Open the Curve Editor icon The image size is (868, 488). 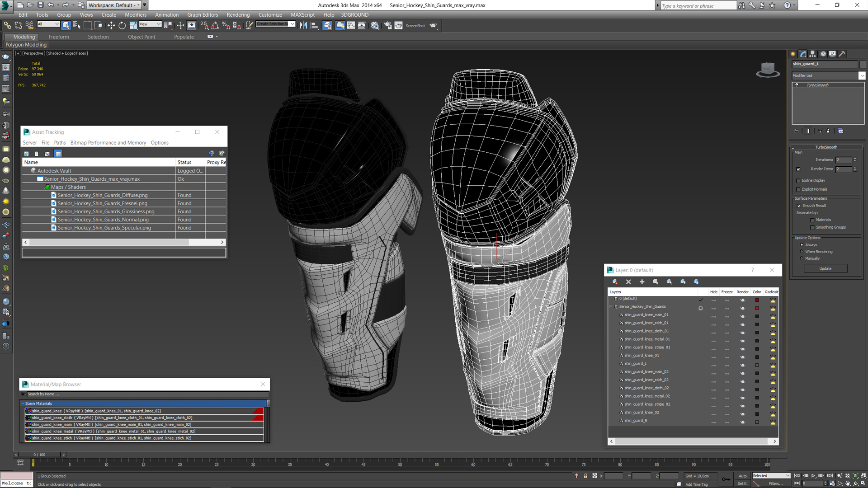coord(351,26)
